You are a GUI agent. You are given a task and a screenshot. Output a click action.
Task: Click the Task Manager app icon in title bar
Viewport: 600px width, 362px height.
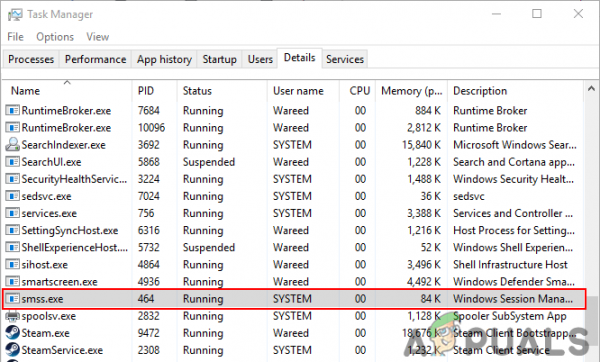click(x=15, y=15)
